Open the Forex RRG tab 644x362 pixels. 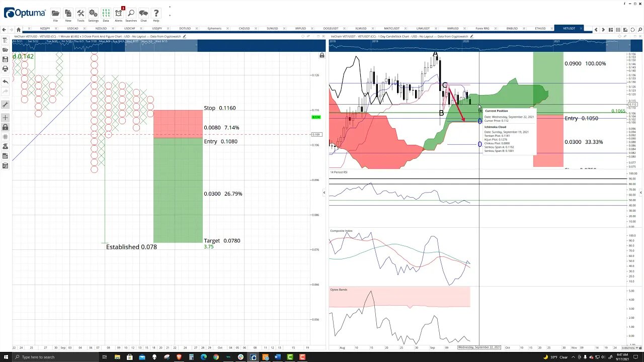[482, 29]
